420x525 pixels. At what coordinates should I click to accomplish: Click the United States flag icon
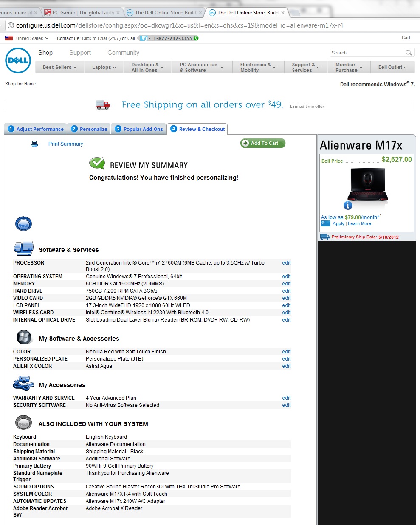tap(9, 38)
